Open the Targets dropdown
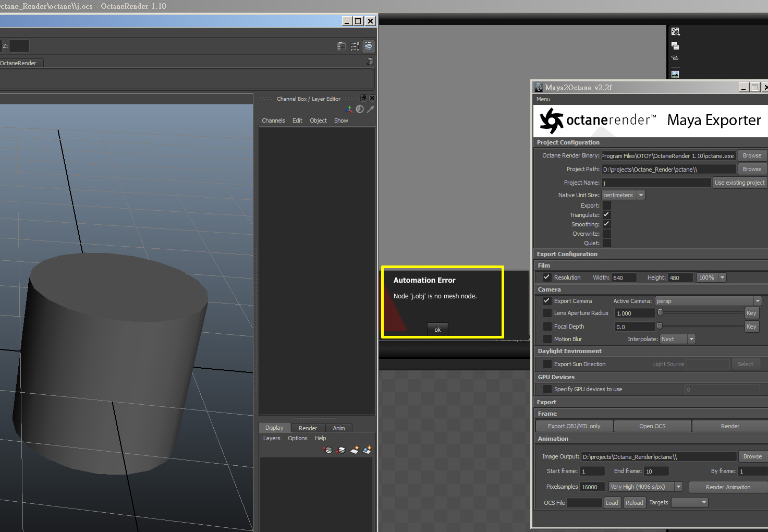 (690, 502)
